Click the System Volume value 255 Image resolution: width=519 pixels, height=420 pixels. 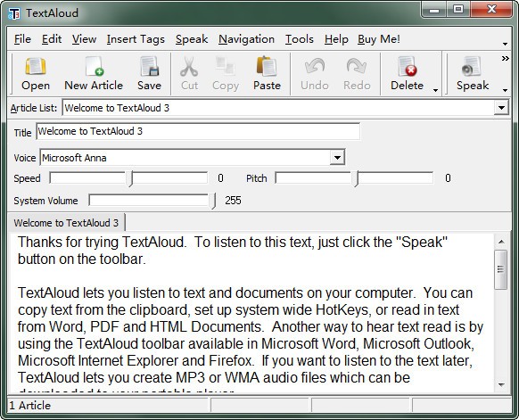pyautogui.click(x=233, y=201)
